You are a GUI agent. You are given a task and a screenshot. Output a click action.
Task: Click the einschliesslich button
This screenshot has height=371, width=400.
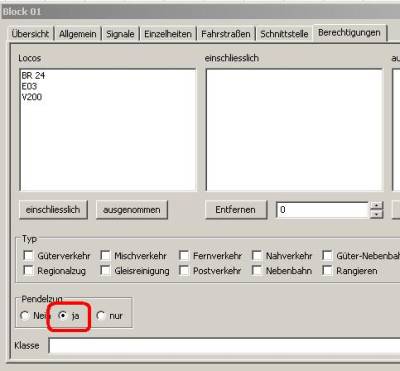[x=53, y=210]
